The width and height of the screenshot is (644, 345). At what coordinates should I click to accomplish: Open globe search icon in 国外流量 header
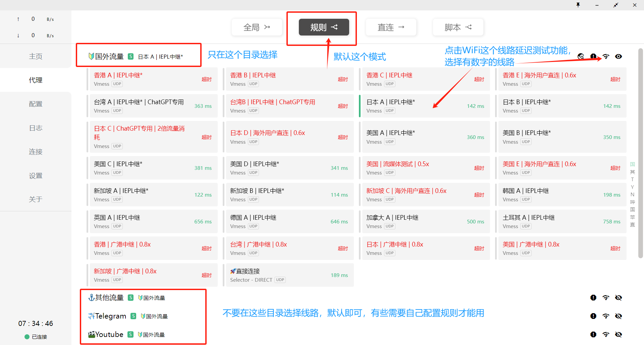click(x=581, y=56)
